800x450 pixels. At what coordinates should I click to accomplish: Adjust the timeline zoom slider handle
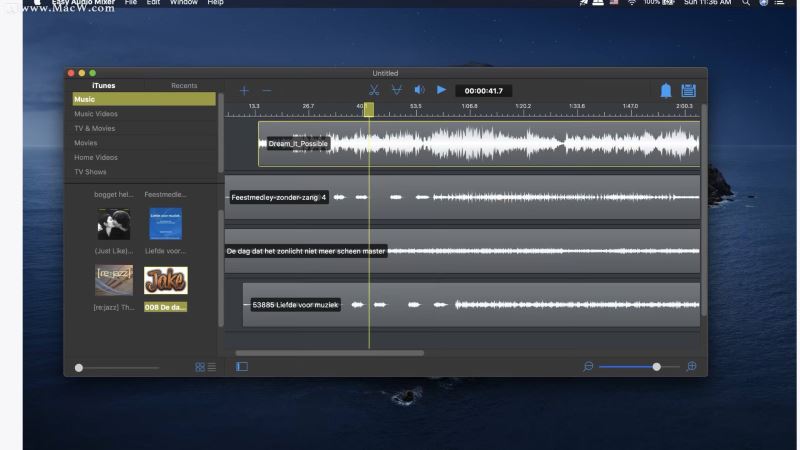[x=657, y=367]
